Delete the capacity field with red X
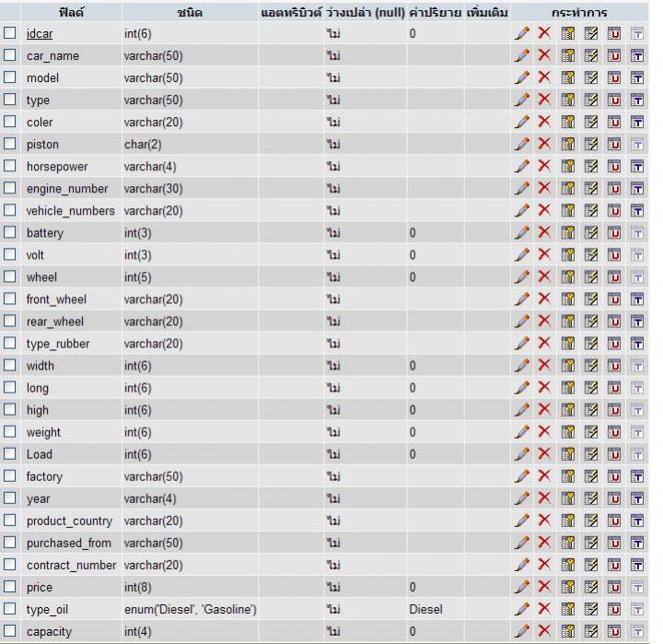This screenshot has width=663, height=644. [x=544, y=631]
